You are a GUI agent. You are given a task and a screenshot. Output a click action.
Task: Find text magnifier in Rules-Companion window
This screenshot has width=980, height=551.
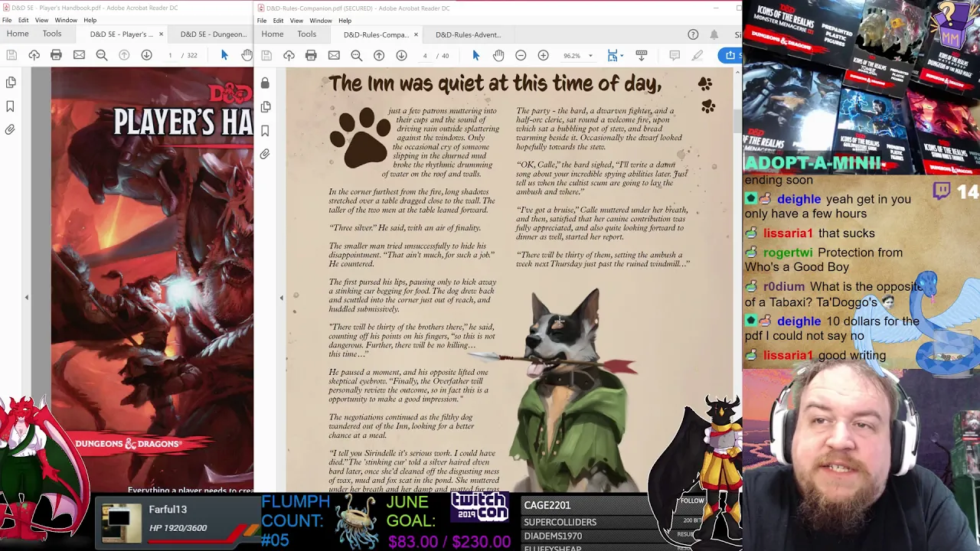[x=357, y=55]
